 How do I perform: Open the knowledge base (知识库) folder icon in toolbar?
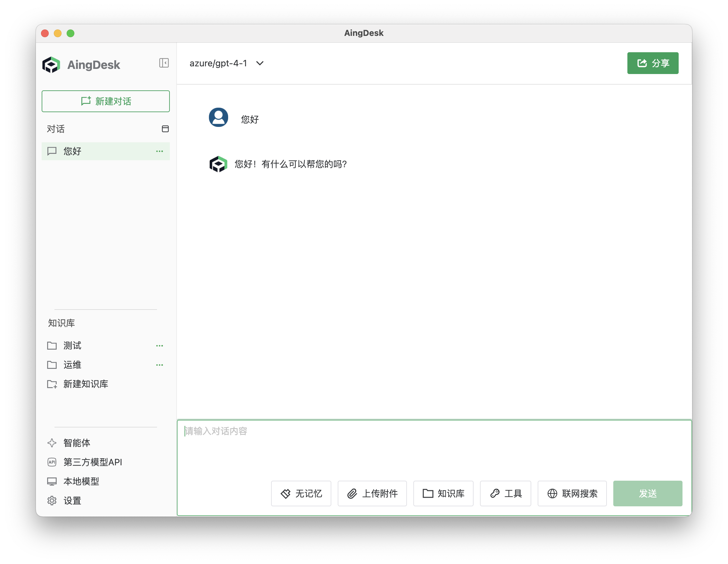[x=428, y=494]
